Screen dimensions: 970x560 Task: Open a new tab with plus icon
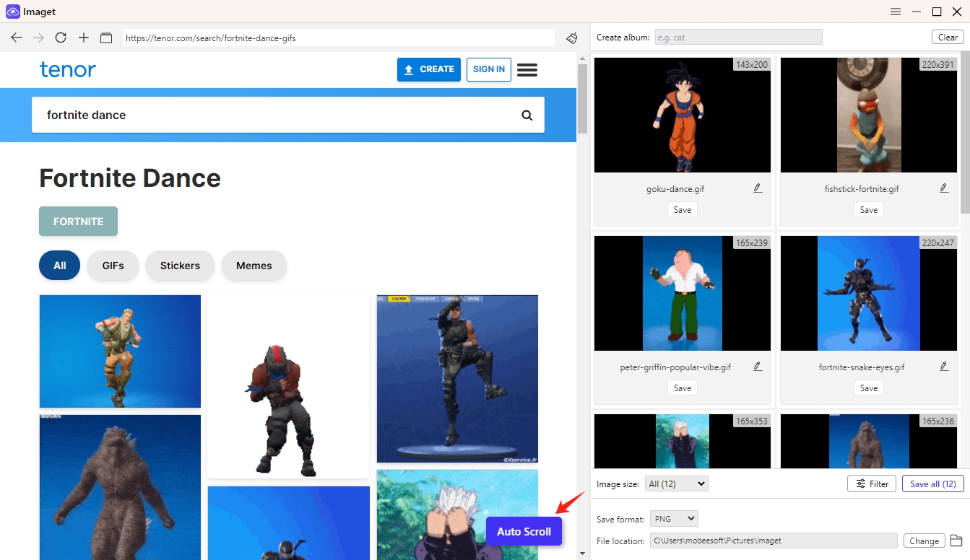coord(84,38)
